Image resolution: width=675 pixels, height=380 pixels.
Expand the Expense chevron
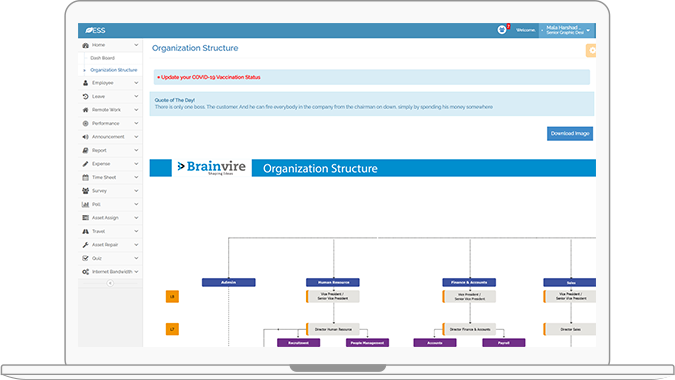[136, 164]
